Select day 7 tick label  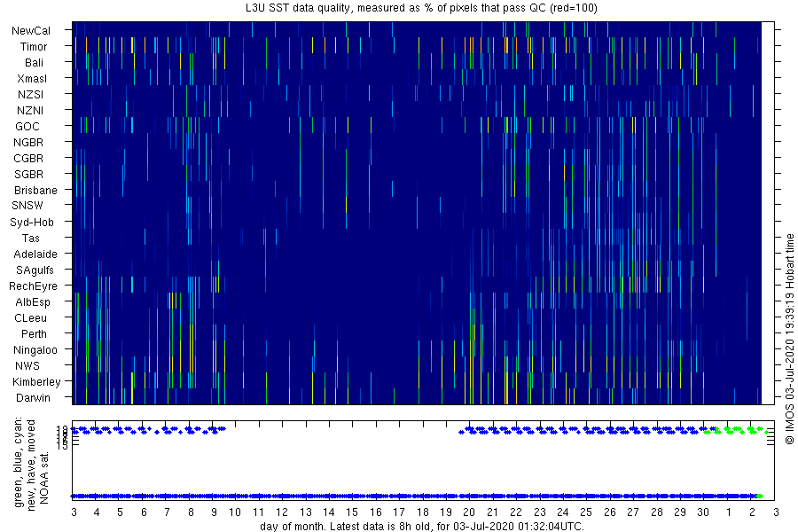pos(167,512)
